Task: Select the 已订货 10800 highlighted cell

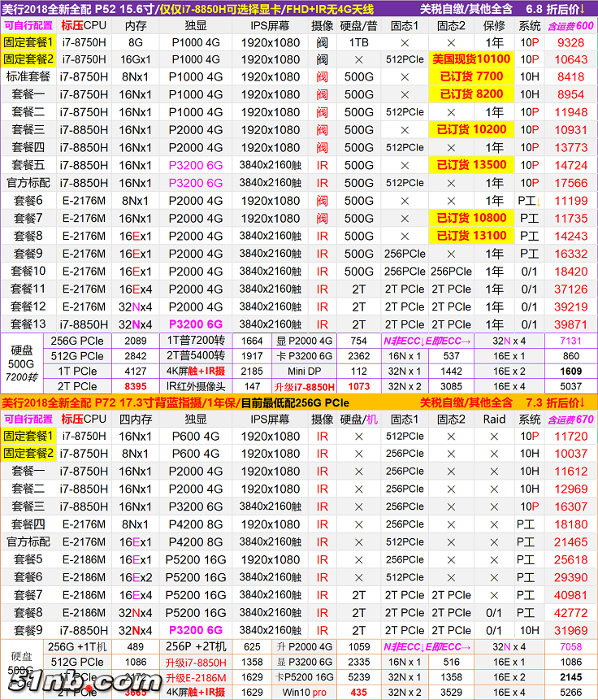Action: (470, 218)
